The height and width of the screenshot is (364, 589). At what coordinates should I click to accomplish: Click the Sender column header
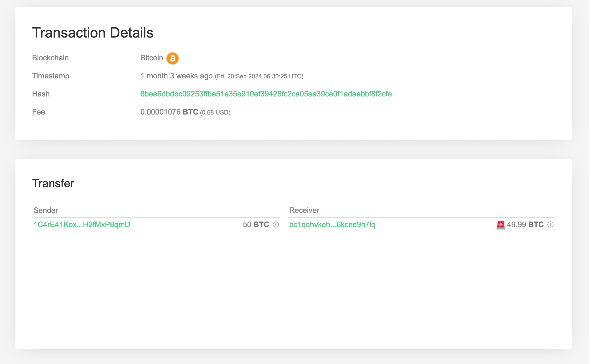pyautogui.click(x=46, y=210)
